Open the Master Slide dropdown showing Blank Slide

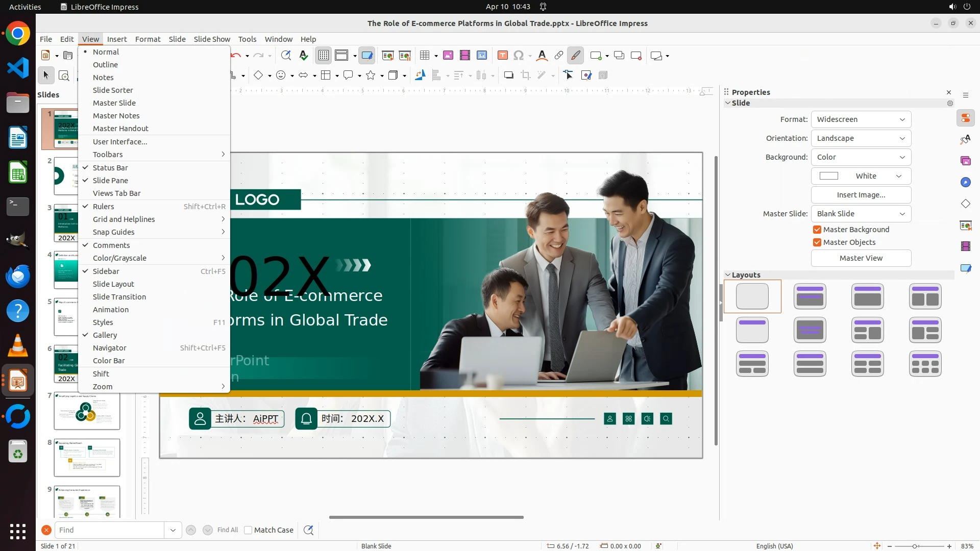click(x=861, y=214)
